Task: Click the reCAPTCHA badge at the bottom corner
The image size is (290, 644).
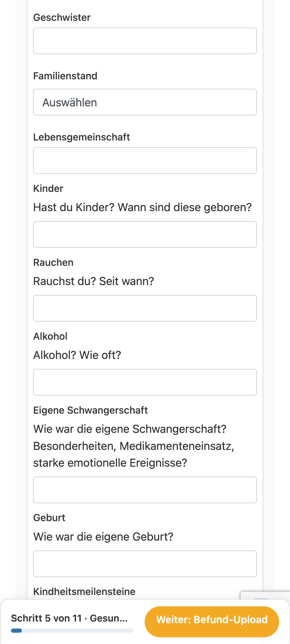Action: click(x=265, y=596)
